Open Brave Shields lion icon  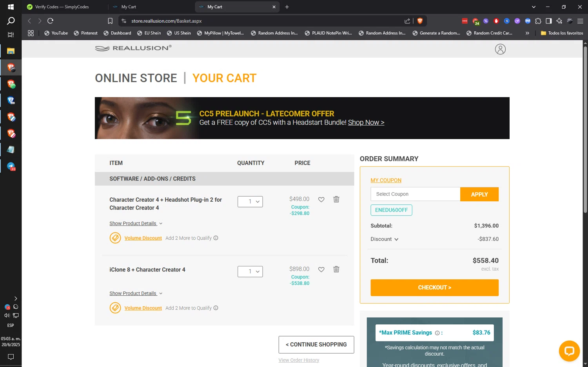pos(420,21)
